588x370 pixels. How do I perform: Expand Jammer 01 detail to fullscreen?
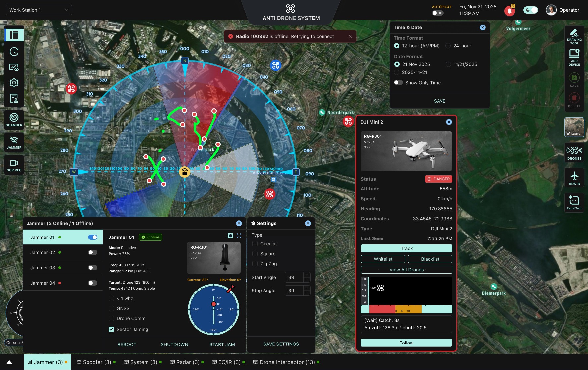[239, 236]
